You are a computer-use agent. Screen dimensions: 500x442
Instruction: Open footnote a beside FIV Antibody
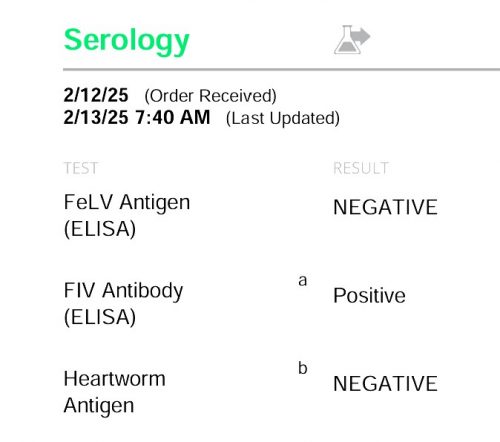pyautogui.click(x=303, y=280)
